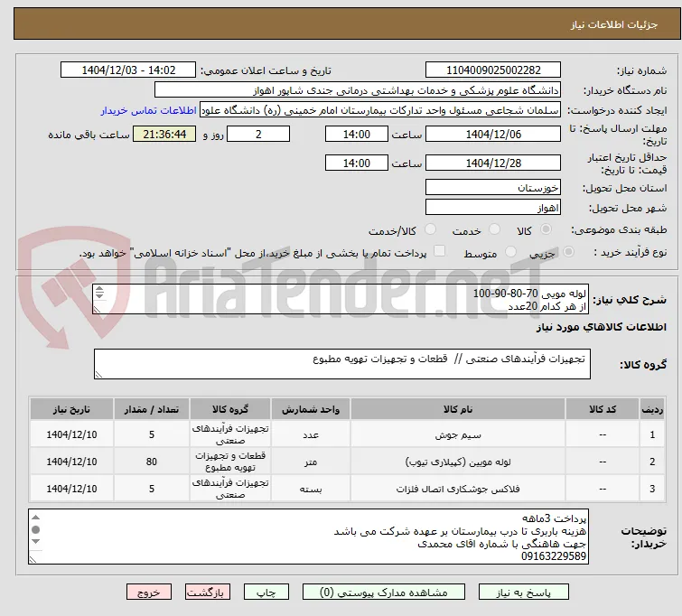Click the quantity cell showing 80
This screenshot has width=682, height=616.
[152, 462]
